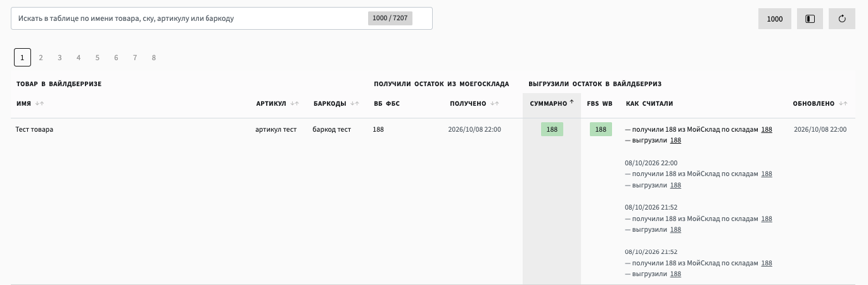
Task: Go to pagination page 7
Action: click(135, 58)
